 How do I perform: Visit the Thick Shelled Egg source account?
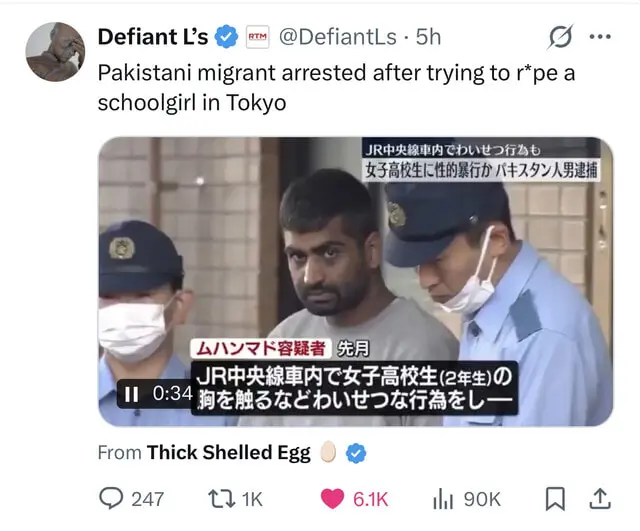[x=229, y=453]
